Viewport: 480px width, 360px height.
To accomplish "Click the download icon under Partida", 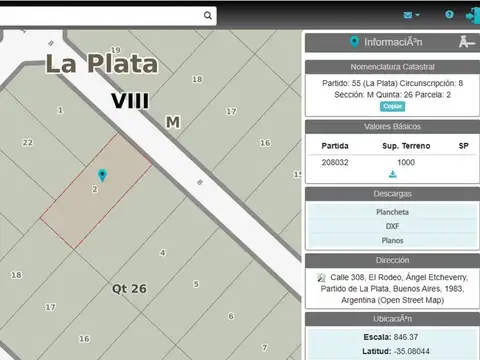I will point(393,174).
